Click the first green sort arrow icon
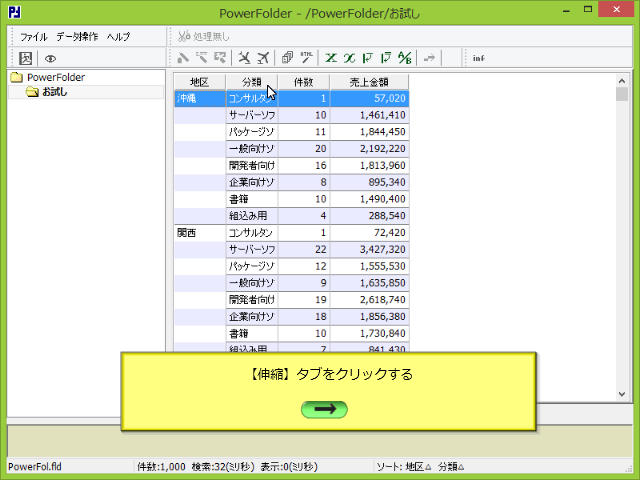 368,58
